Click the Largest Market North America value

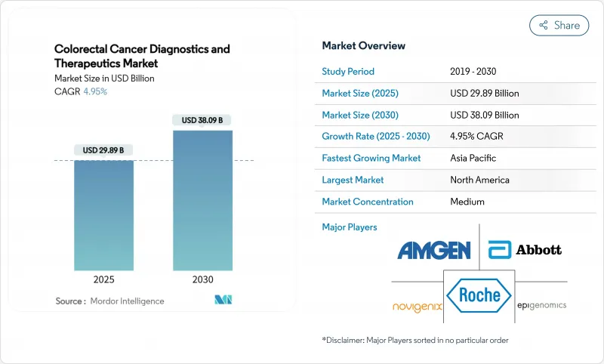479,180
